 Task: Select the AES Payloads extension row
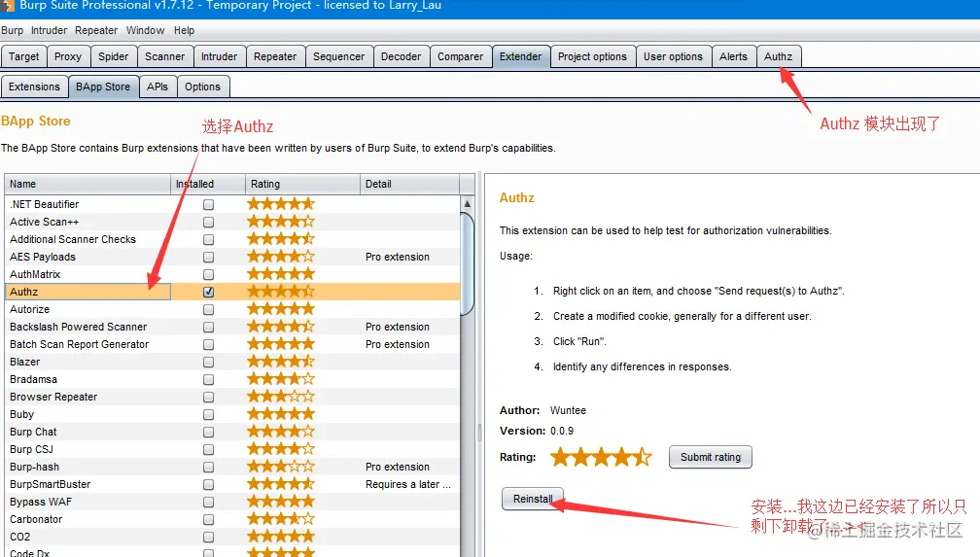[232, 257]
